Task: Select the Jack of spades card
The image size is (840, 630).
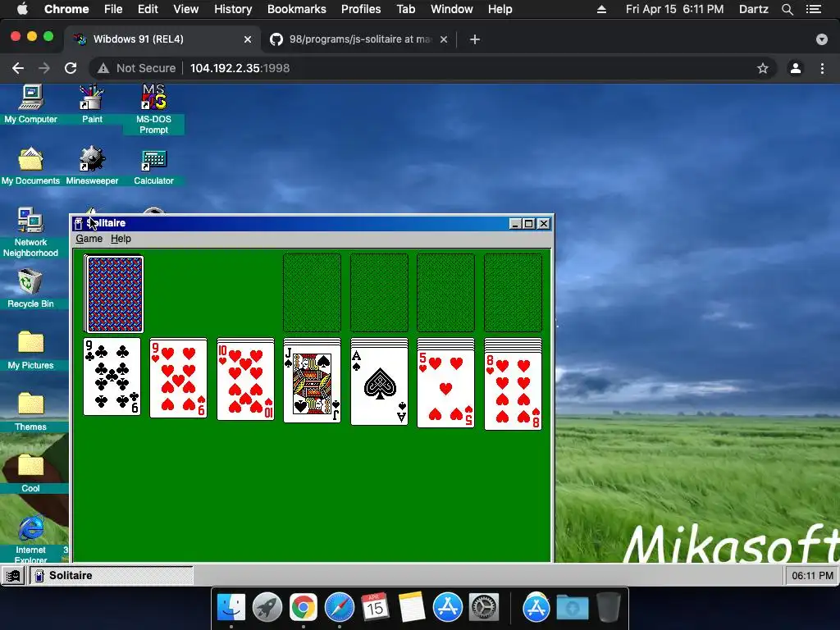Action: click(x=312, y=384)
